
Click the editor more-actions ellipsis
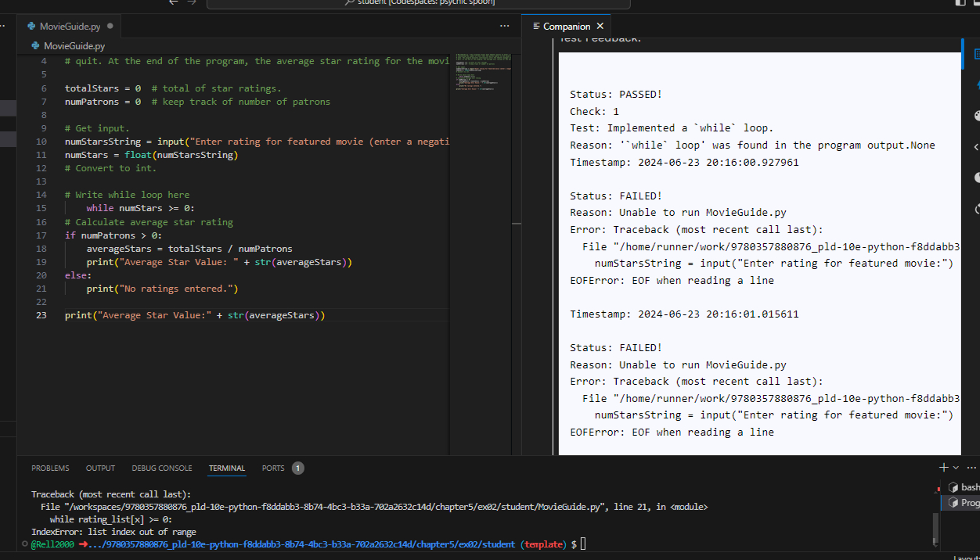pos(504,26)
